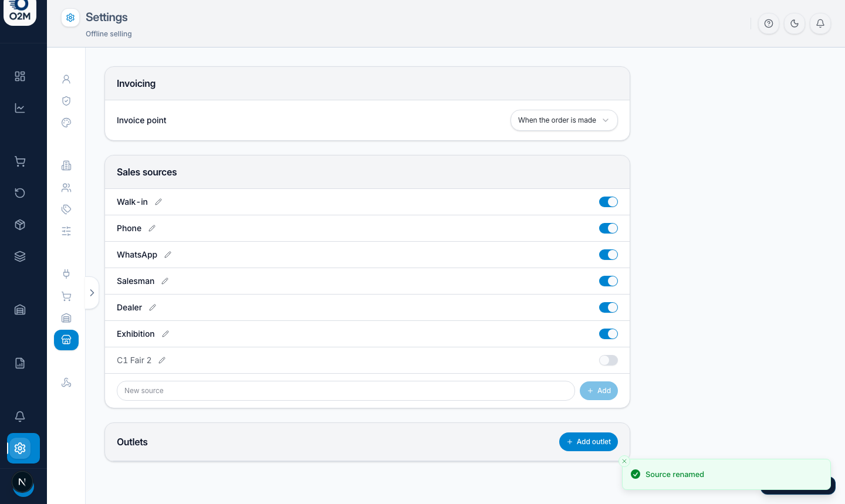This screenshot has width=845, height=504.
Task: Edit the WhatsApp source name
Action: 168,255
